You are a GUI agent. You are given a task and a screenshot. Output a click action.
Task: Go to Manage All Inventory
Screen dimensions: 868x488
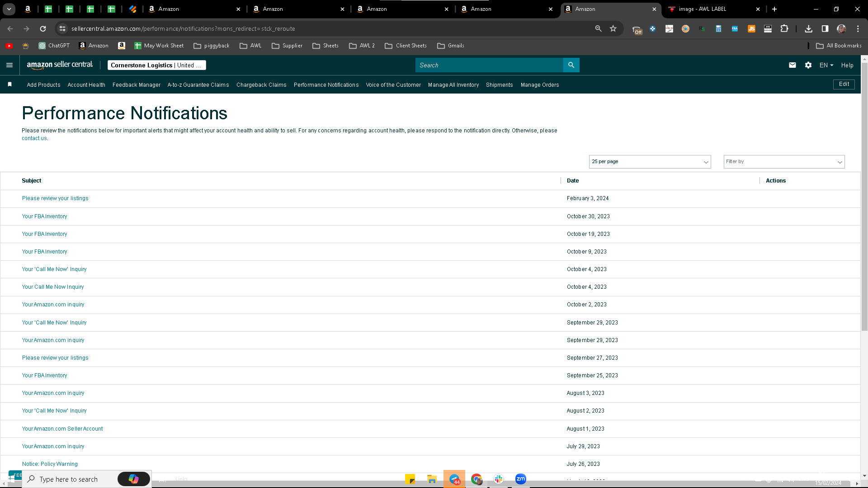click(453, 85)
